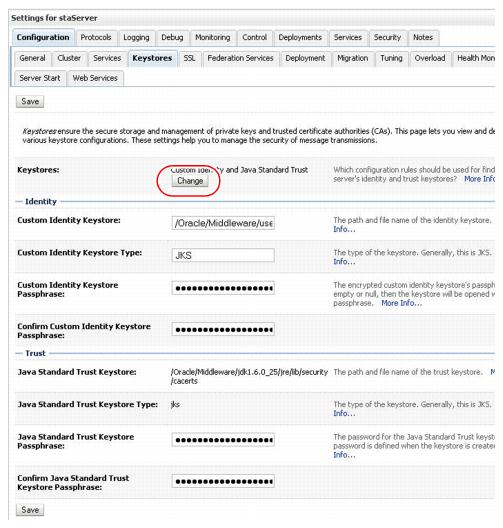Focus the Custom Identity Keystore Passphrase field

pyautogui.click(x=223, y=288)
